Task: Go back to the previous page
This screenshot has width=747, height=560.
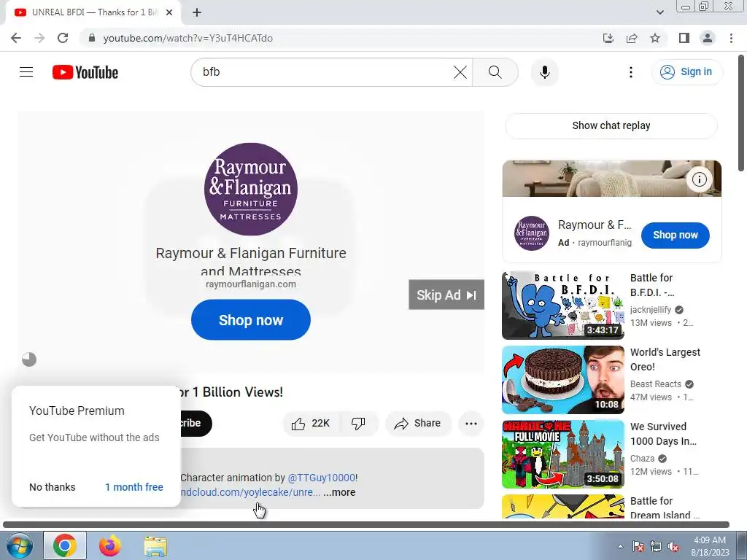Action: [x=16, y=38]
